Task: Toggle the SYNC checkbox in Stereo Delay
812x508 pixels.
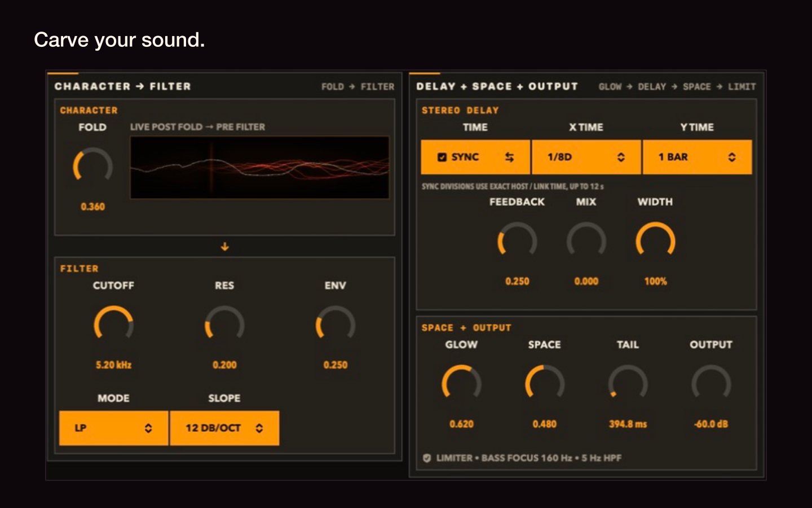Action: 442,157
